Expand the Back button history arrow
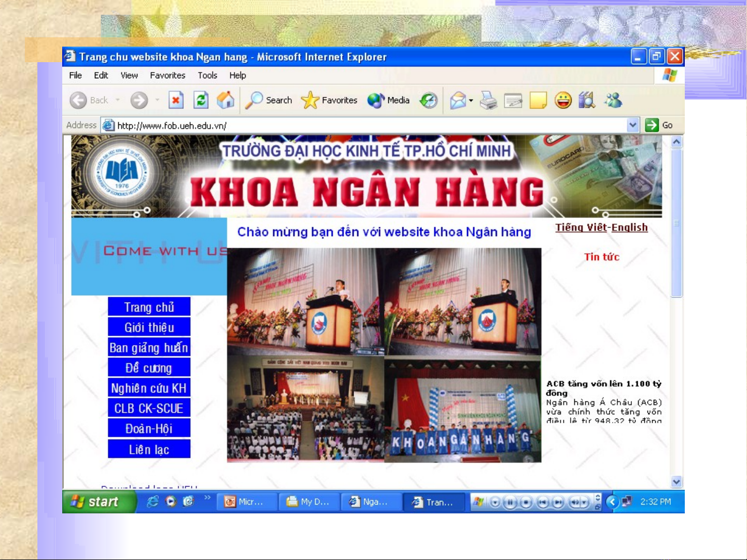This screenshot has height=560, width=747. pyautogui.click(x=118, y=100)
